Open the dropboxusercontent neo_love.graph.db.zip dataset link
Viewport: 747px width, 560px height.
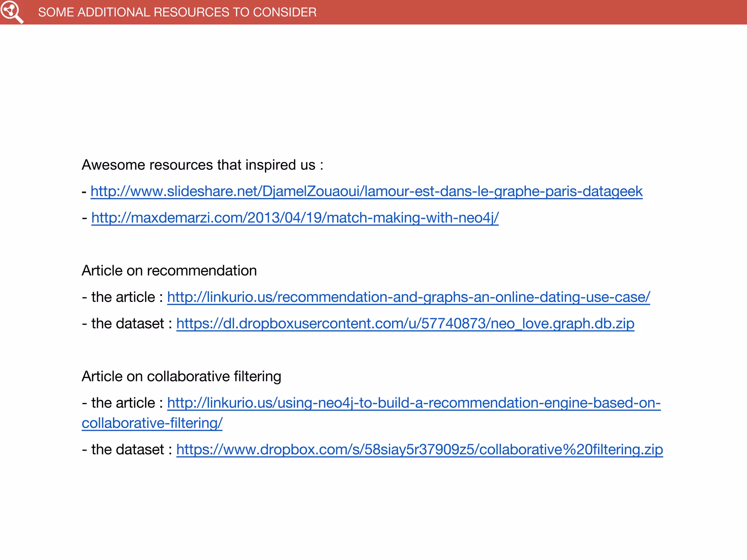(x=405, y=324)
